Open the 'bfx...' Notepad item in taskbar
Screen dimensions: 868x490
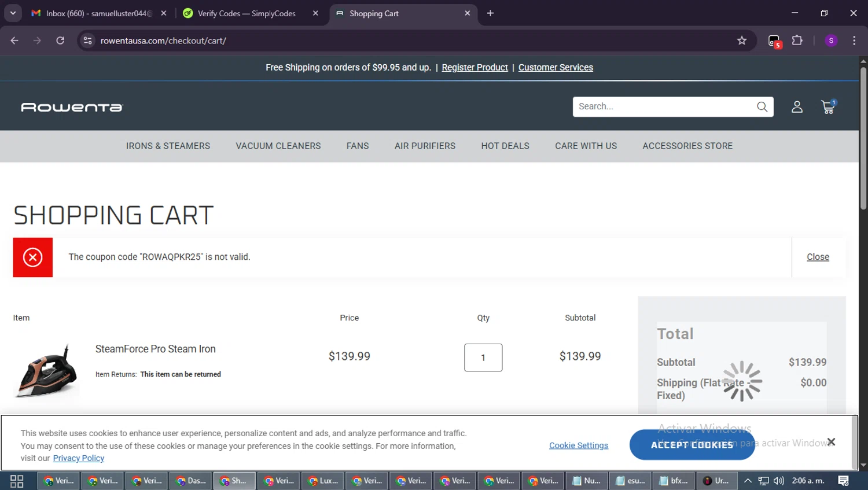(x=675, y=481)
